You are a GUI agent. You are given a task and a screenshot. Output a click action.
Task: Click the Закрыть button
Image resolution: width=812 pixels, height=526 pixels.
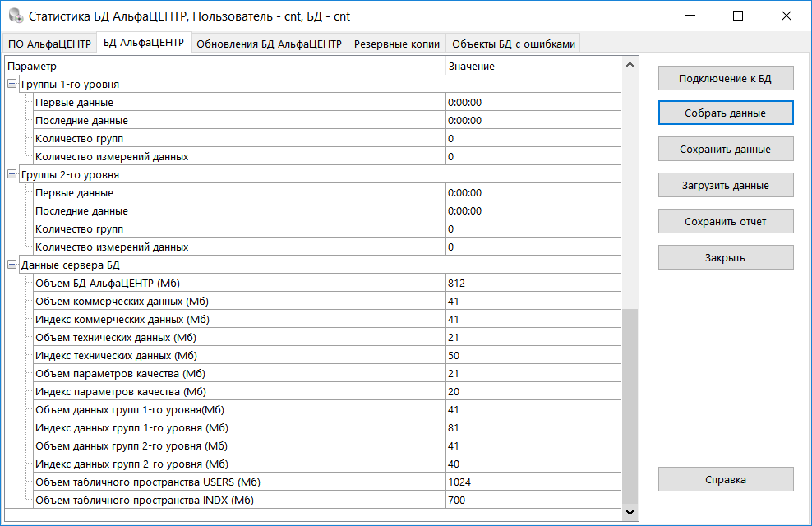[x=726, y=257]
